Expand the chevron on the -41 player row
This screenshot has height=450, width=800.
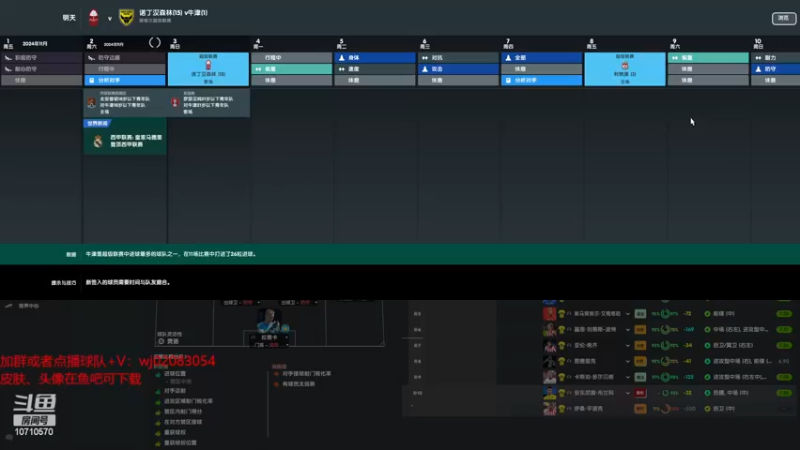[x=628, y=361]
